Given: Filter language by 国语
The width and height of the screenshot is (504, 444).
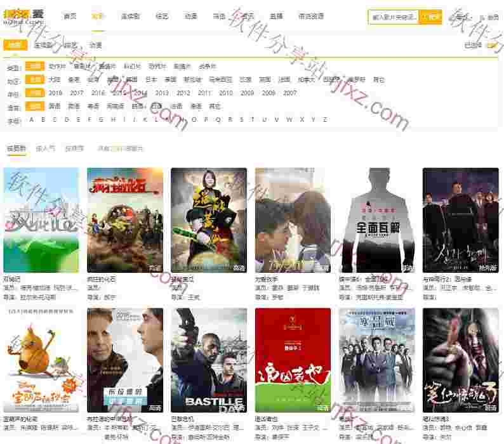Looking at the screenshot, I should 55,107.
